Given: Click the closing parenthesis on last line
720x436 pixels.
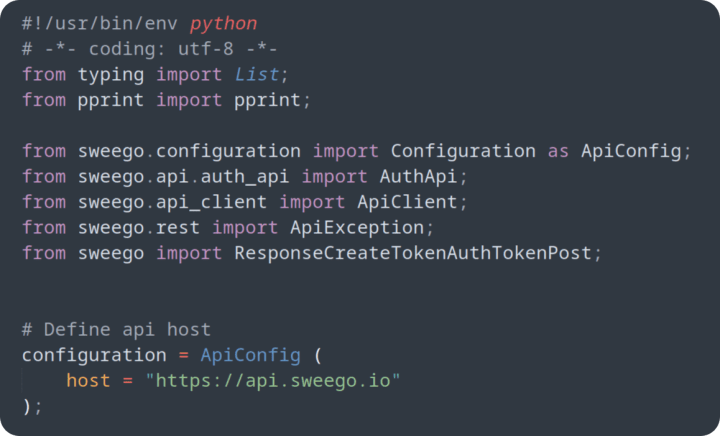Looking at the screenshot, I should pyautogui.click(x=27, y=406).
